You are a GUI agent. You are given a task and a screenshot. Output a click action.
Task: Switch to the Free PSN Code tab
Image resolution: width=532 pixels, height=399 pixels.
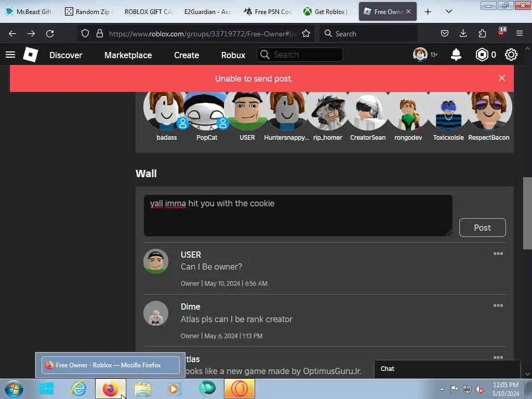[268, 11]
